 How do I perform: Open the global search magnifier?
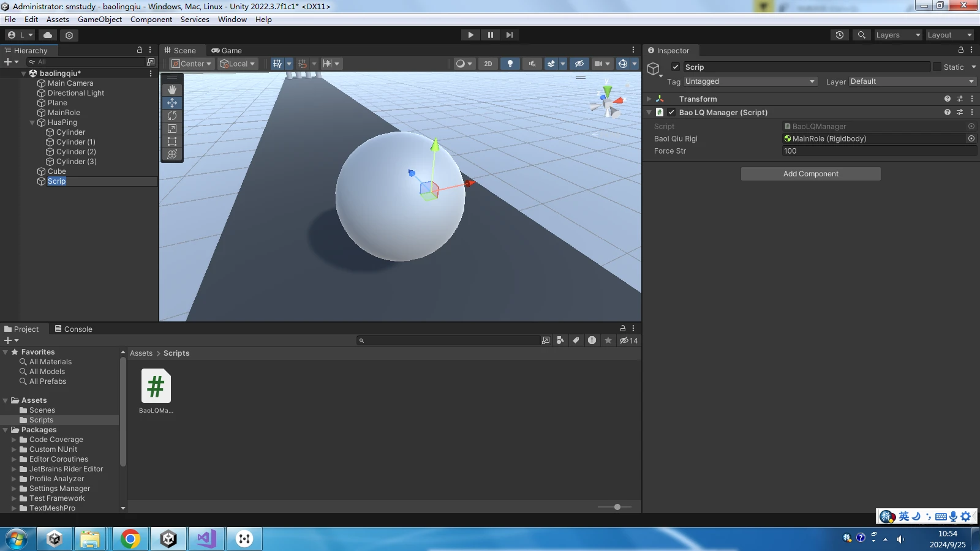862,35
